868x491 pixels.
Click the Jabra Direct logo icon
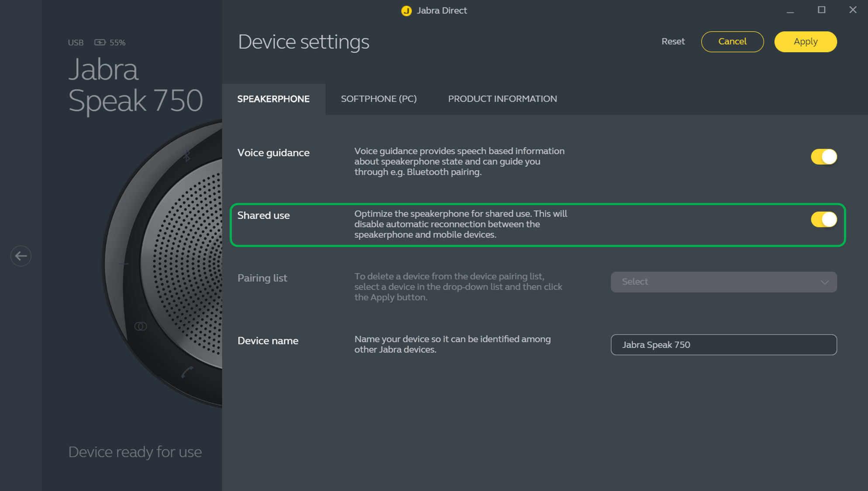tap(406, 11)
